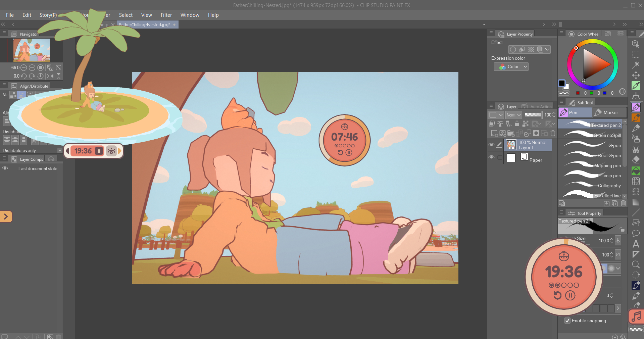Expand the Distribute evenly dropdown
Screen dimensions: 644x339
click(60, 150)
